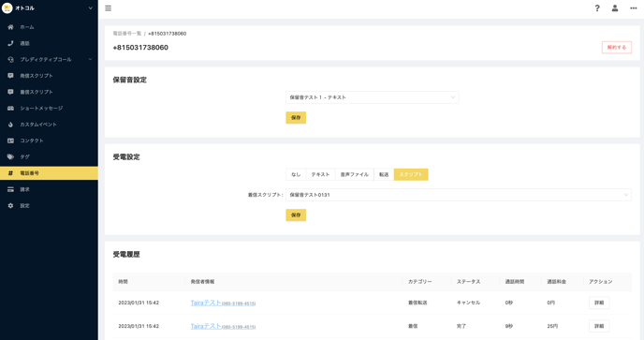Open the 着信スクリプト 保留音テスト0131 dropdown
The height and width of the screenshot is (340, 644).
point(459,195)
